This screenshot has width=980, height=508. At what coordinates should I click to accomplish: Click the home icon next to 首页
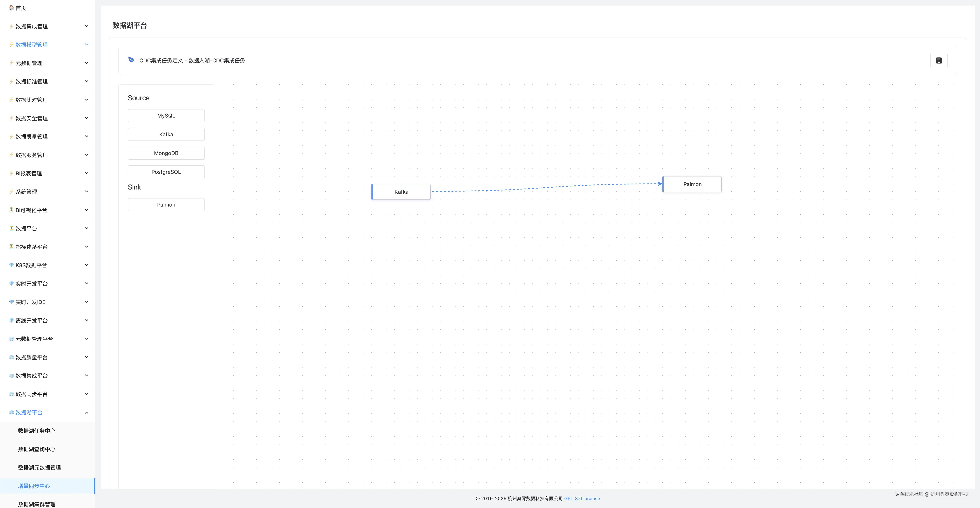point(11,8)
